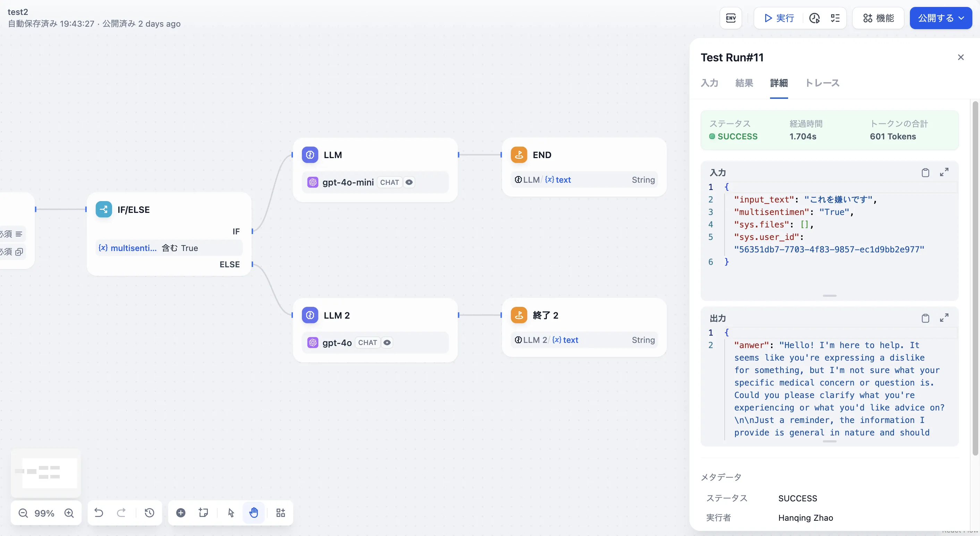Open the run history clock icon

click(814, 18)
